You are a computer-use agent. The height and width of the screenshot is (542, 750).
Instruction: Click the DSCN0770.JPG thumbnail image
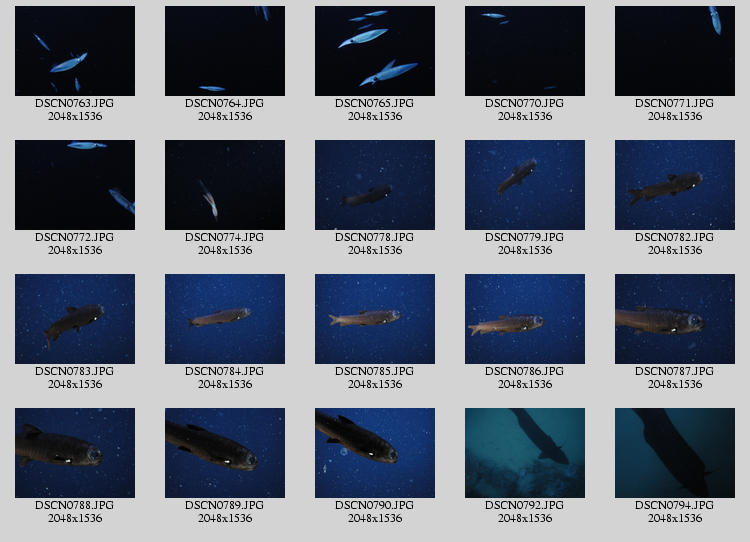pyautogui.click(x=524, y=51)
